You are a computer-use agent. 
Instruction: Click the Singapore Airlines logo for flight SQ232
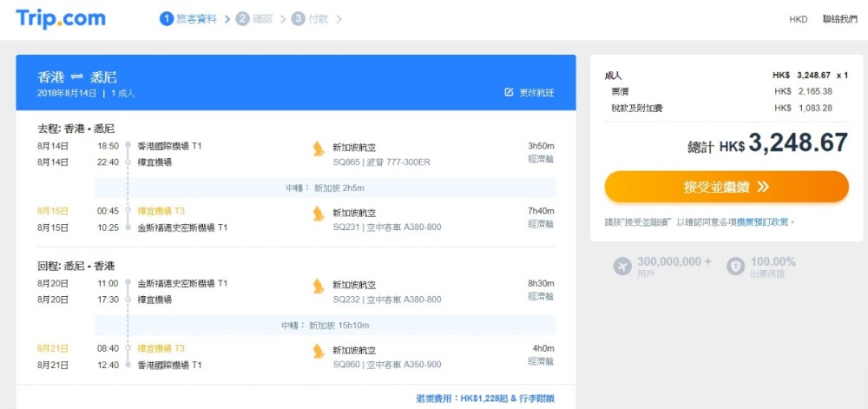point(319,287)
